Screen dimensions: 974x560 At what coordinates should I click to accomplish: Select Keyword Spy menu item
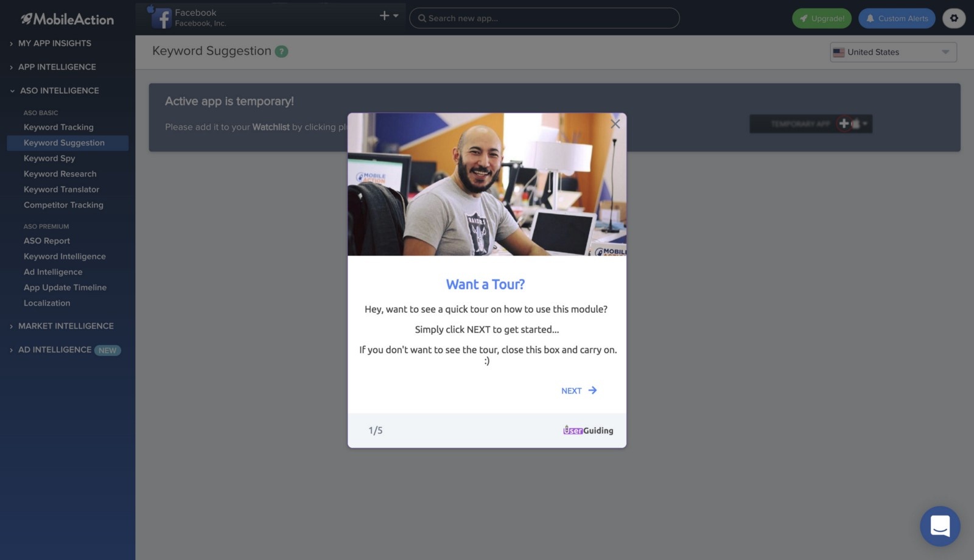(49, 158)
